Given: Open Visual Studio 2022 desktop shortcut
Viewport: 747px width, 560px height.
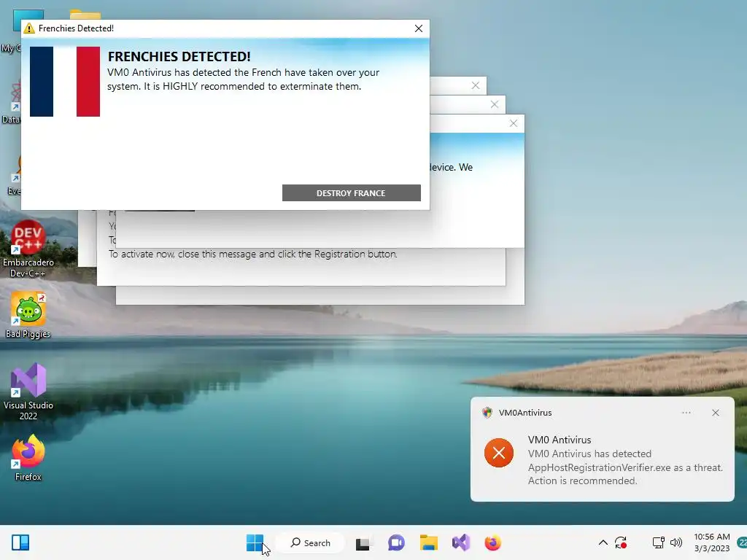Looking at the screenshot, I should (x=28, y=392).
